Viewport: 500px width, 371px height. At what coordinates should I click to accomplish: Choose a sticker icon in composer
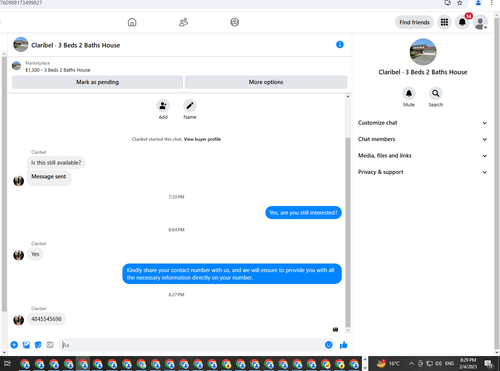[x=38, y=345]
